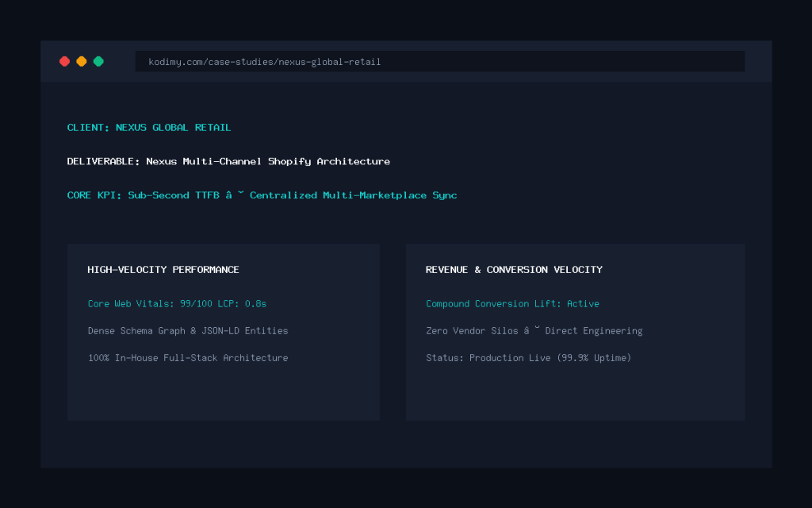Click Status: Production Live 99.9% Uptime
The image size is (812, 508).
[529, 358]
